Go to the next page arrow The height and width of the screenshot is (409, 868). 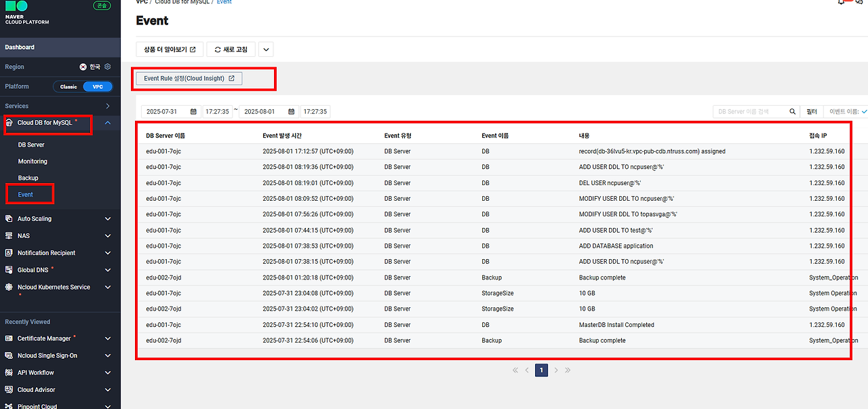coord(556,370)
